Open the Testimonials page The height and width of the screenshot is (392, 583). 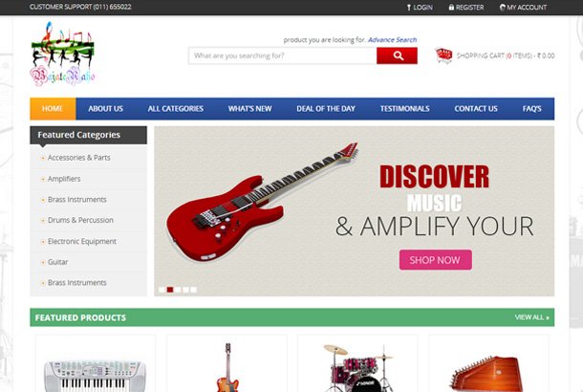click(x=404, y=109)
